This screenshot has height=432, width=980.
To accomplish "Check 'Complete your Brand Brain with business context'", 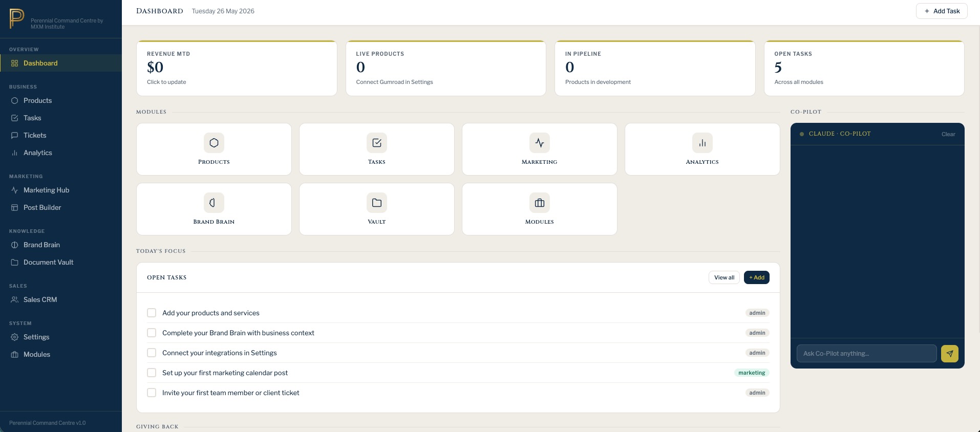I will coord(152,333).
